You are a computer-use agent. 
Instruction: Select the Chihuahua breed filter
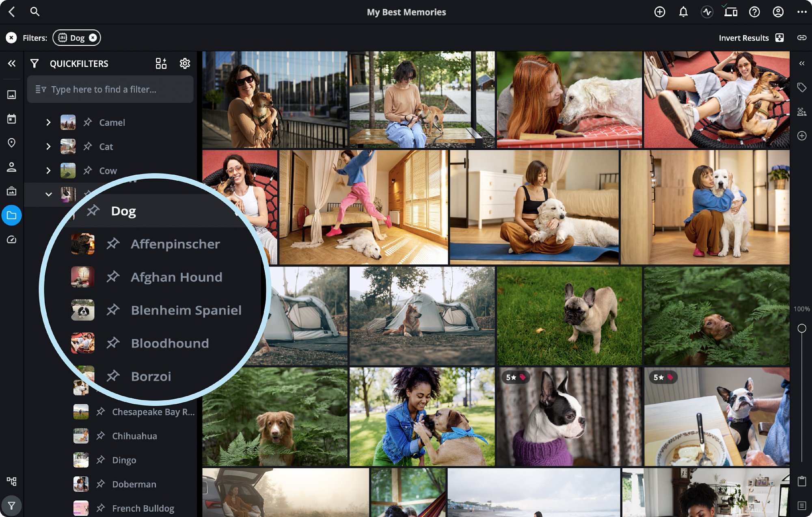pos(134,436)
